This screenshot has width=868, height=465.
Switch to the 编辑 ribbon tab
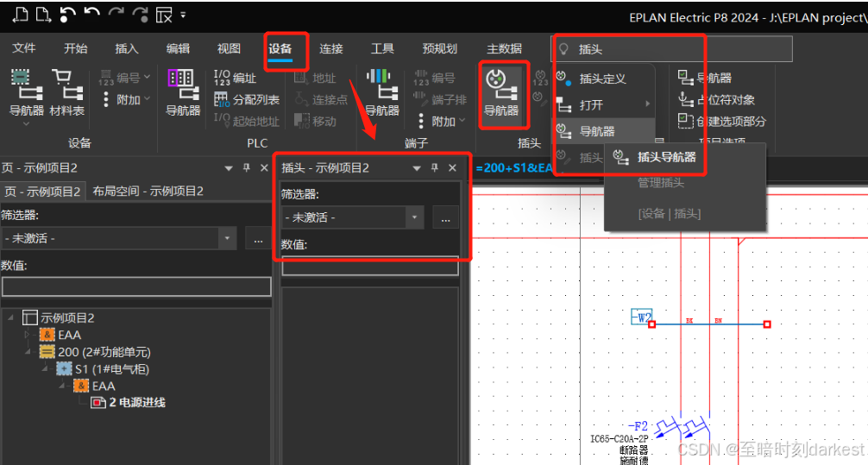(x=178, y=48)
